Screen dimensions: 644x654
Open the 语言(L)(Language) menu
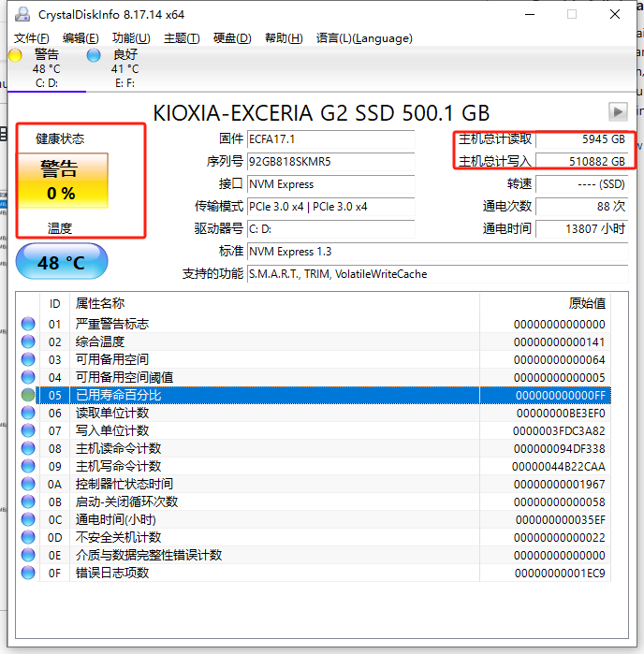[x=364, y=38]
